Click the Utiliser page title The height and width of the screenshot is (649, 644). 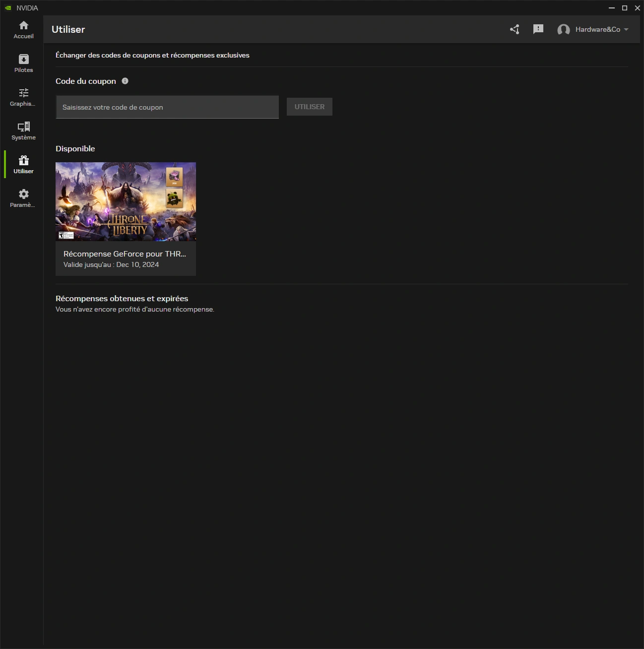(x=68, y=29)
